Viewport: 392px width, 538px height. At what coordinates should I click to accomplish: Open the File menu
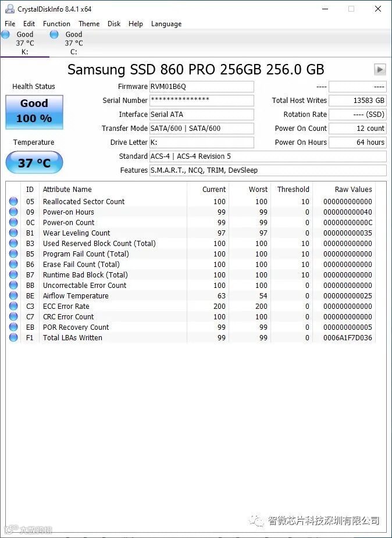[10, 24]
